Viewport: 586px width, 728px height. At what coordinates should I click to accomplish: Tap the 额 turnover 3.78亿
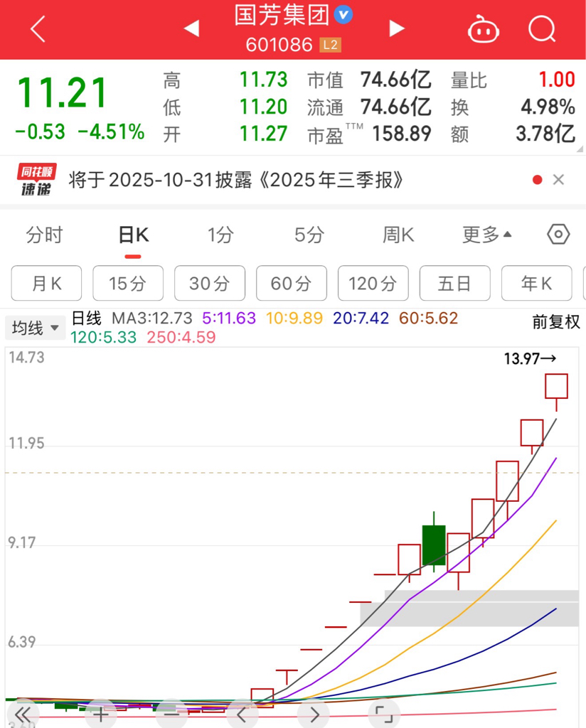545,134
